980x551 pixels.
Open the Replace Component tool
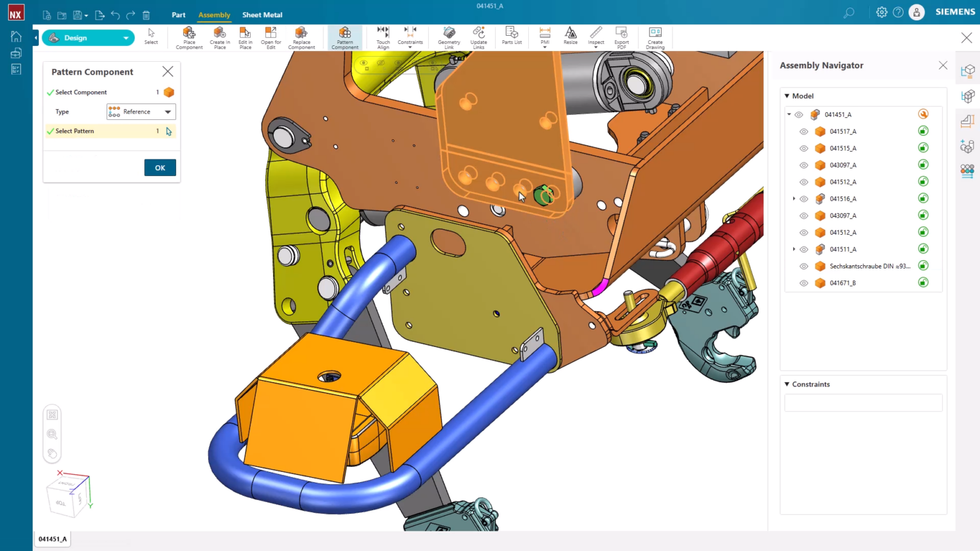click(302, 37)
